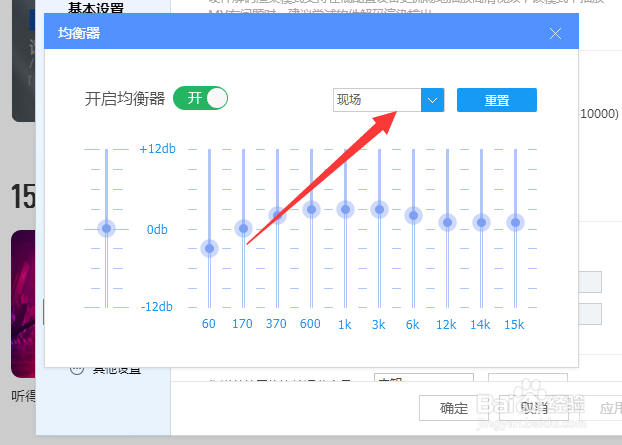
Task: Adjust the 12k band slider
Action: [x=447, y=222]
